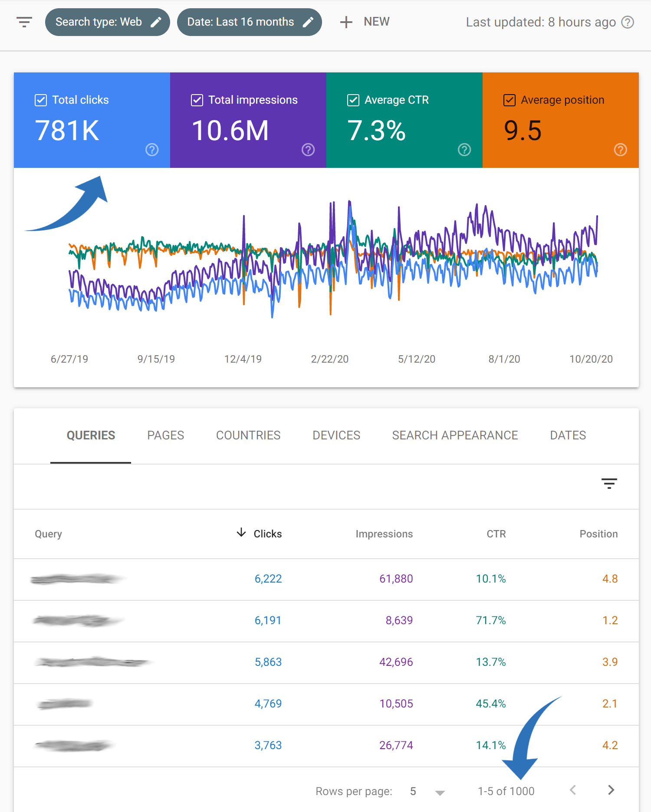Viewport: 651px width, 812px height.
Task: Open help icon on Average CTR card
Action: click(x=464, y=150)
